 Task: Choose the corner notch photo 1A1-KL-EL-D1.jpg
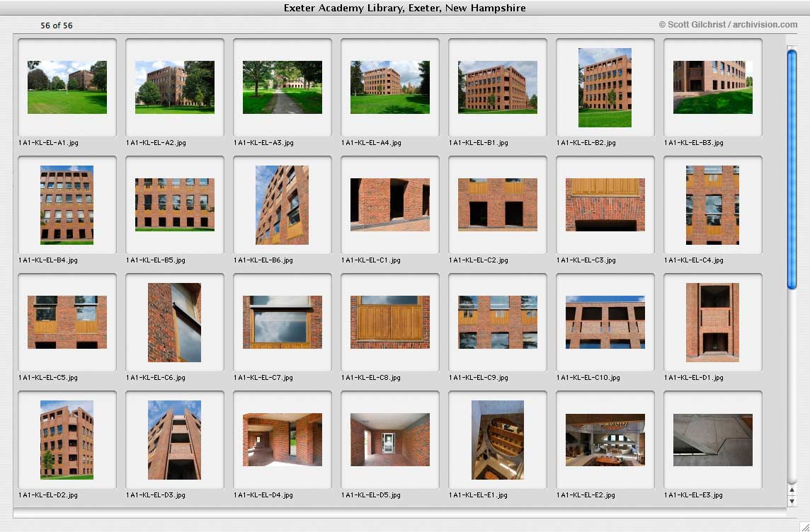point(713,323)
